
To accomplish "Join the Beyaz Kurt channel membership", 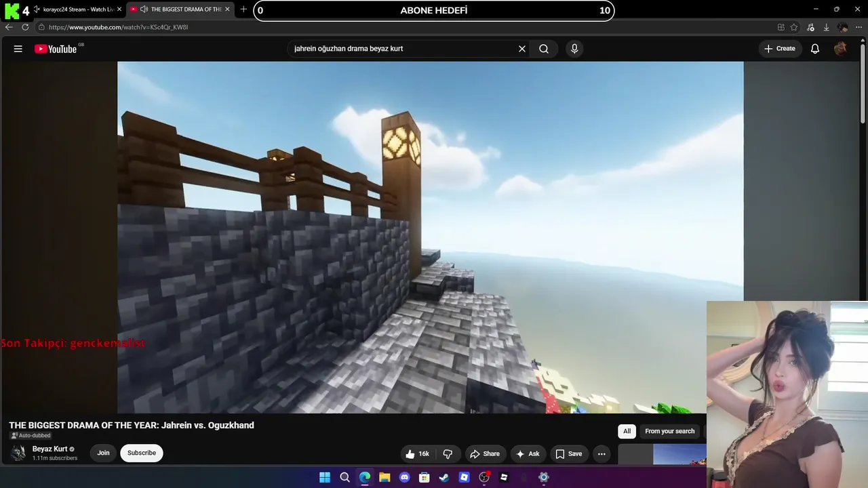I will pos(103,453).
